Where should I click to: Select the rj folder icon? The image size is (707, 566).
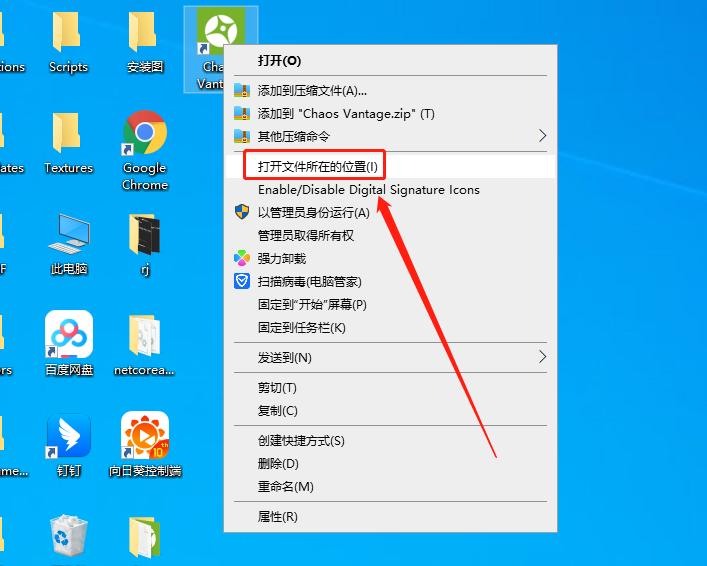145,234
